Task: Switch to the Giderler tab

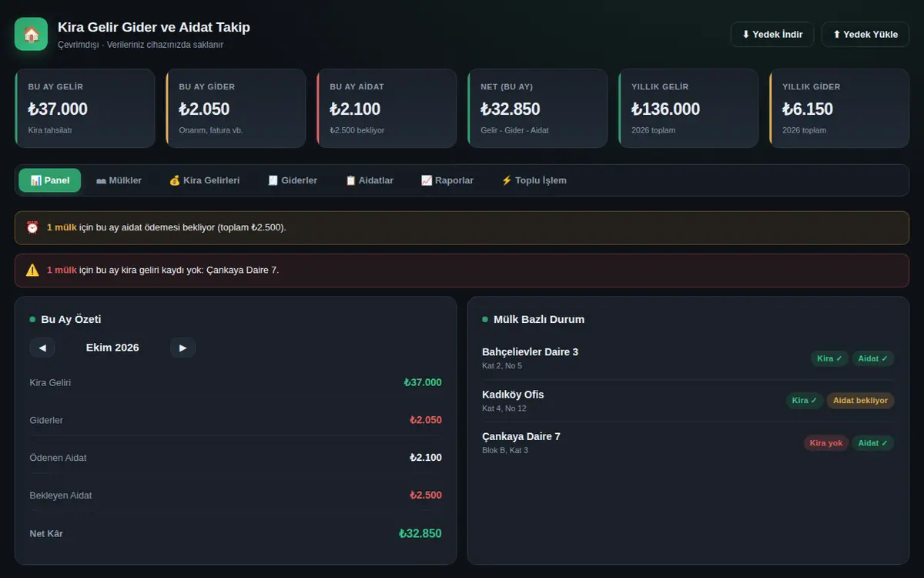Action: pos(292,180)
